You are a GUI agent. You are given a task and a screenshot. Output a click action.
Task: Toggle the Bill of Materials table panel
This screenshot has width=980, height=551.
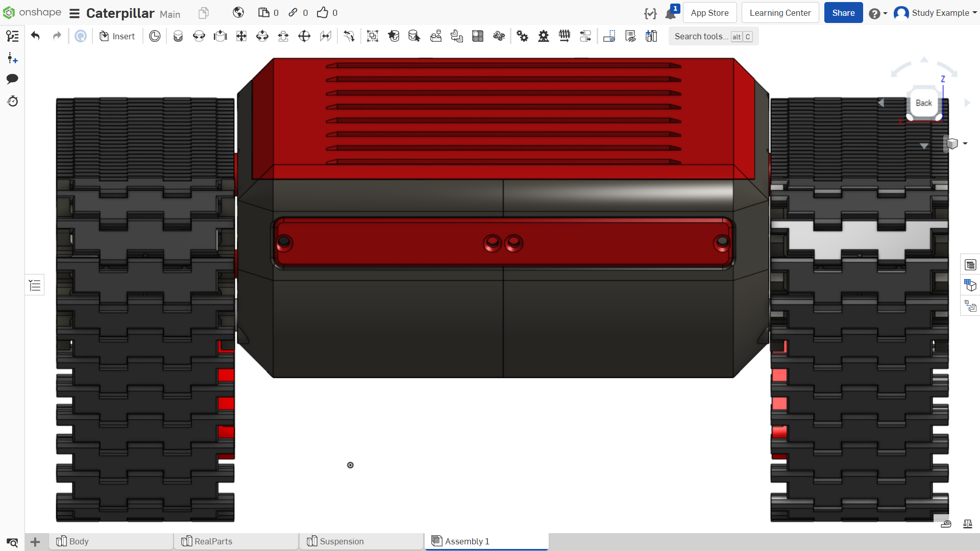[970, 265]
